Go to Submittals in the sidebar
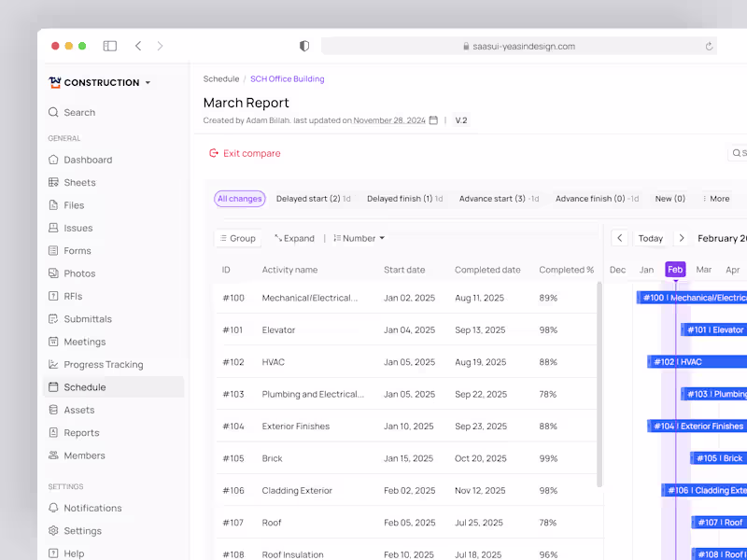The width and height of the screenshot is (747, 560). 86,318
